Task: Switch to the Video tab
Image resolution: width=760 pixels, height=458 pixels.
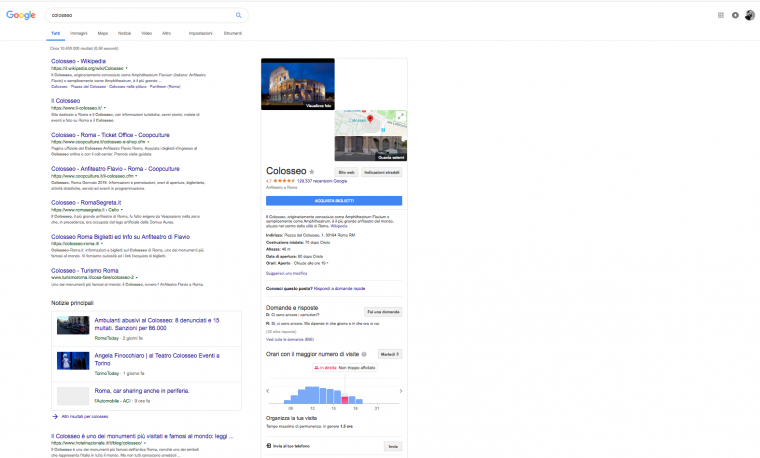Action: (x=146, y=33)
